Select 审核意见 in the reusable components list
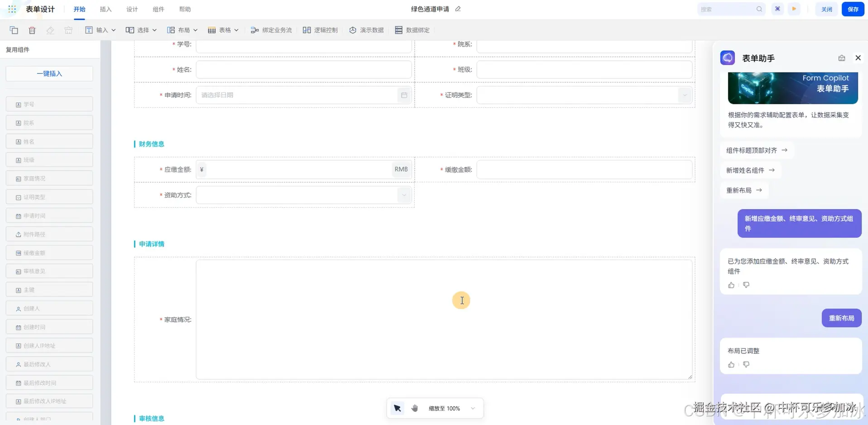This screenshot has width=868, height=425. [49, 271]
